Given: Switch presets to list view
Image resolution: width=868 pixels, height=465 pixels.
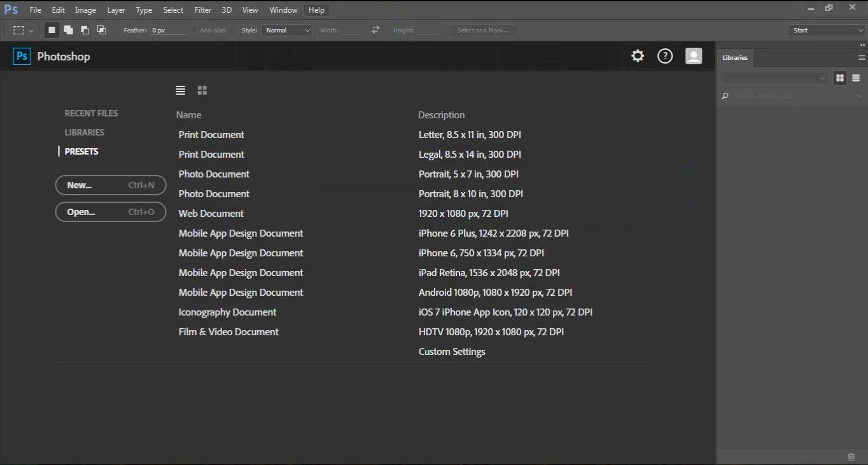Looking at the screenshot, I should click(x=181, y=90).
